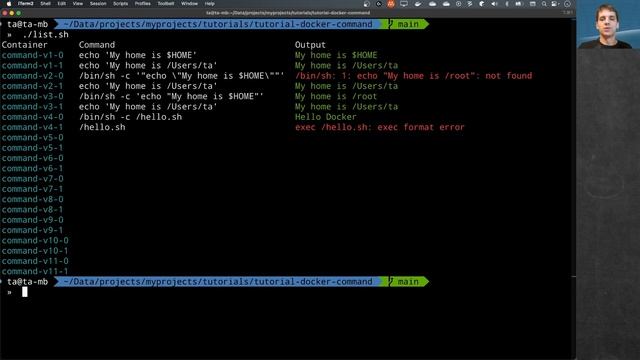Click the Container column header
The height and width of the screenshot is (360, 640).
point(24,45)
